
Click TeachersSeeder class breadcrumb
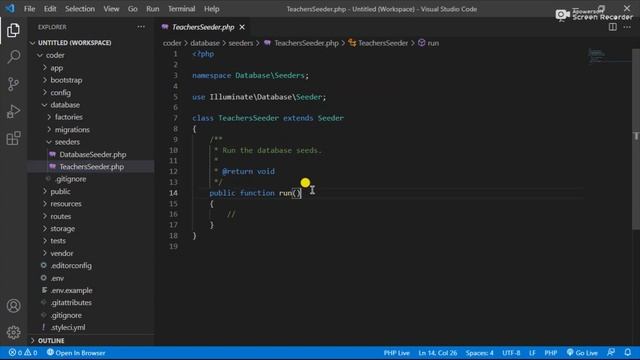(x=378, y=43)
